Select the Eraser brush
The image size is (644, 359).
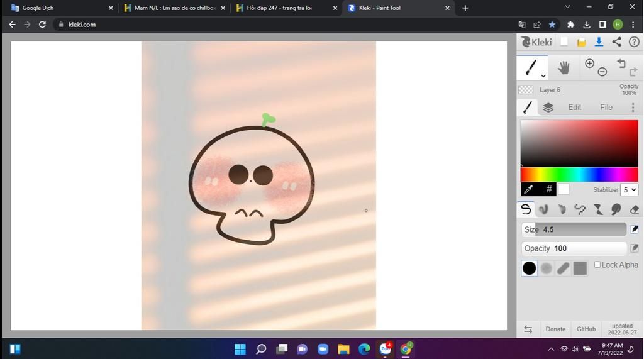pos(634,209)
